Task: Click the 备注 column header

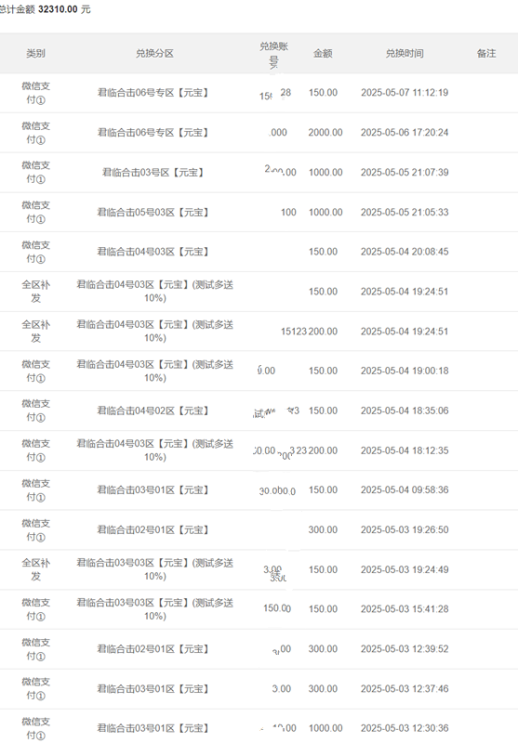Action: [x=486, y=53]
